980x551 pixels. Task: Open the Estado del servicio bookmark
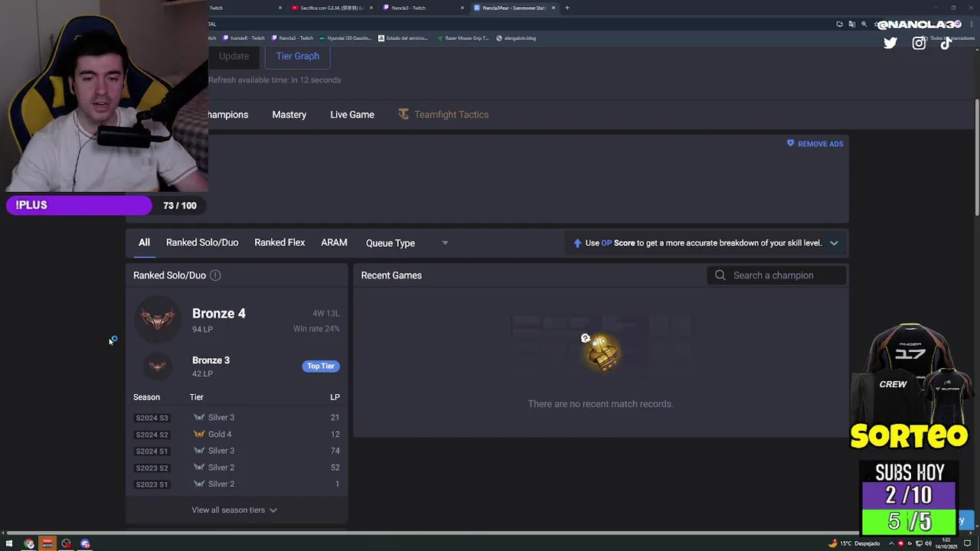(x=403, y=37)
